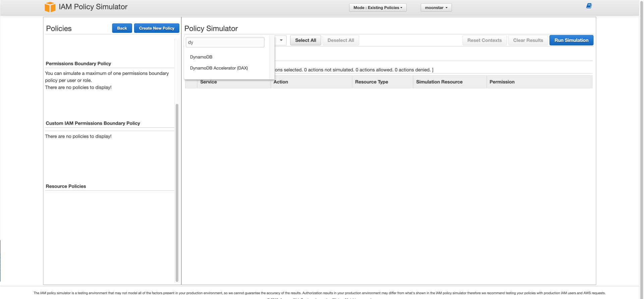
Task: Click the Deselect All button
Action: click(x=341, y=40)
